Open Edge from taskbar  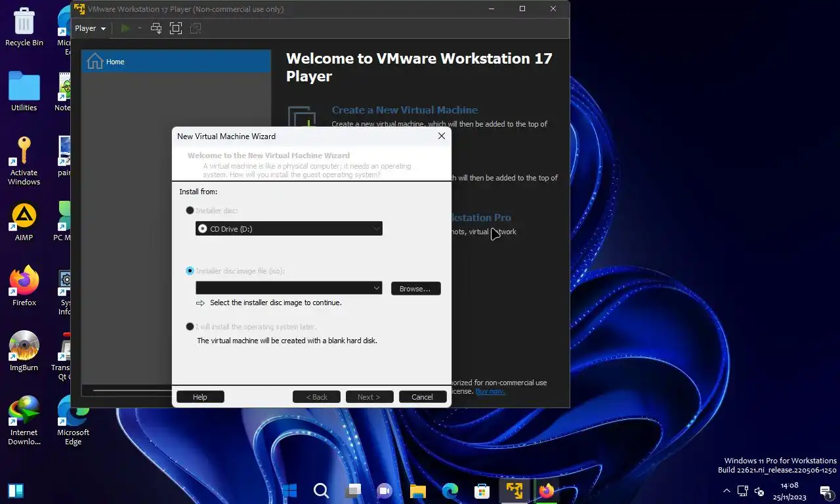click(450, 490)
